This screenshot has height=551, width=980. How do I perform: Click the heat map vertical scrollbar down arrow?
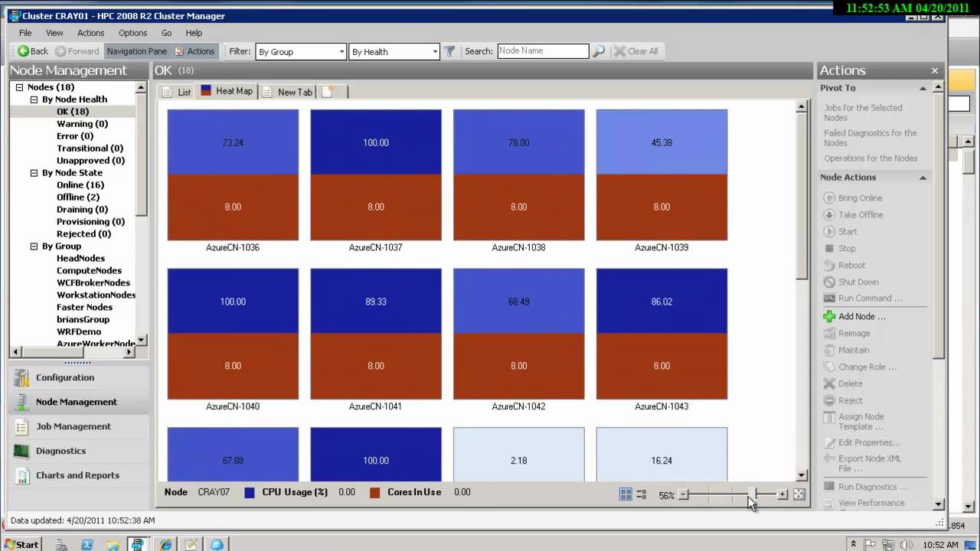coord(802,475)
